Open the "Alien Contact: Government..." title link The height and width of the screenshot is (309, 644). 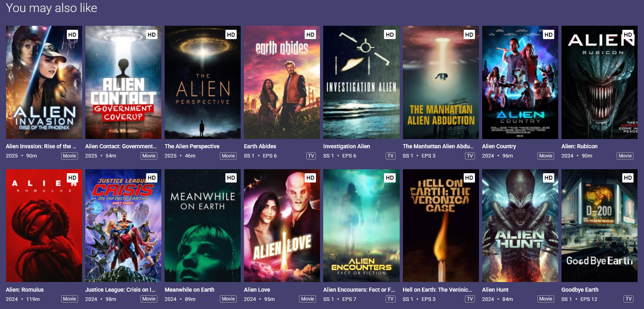121,146
